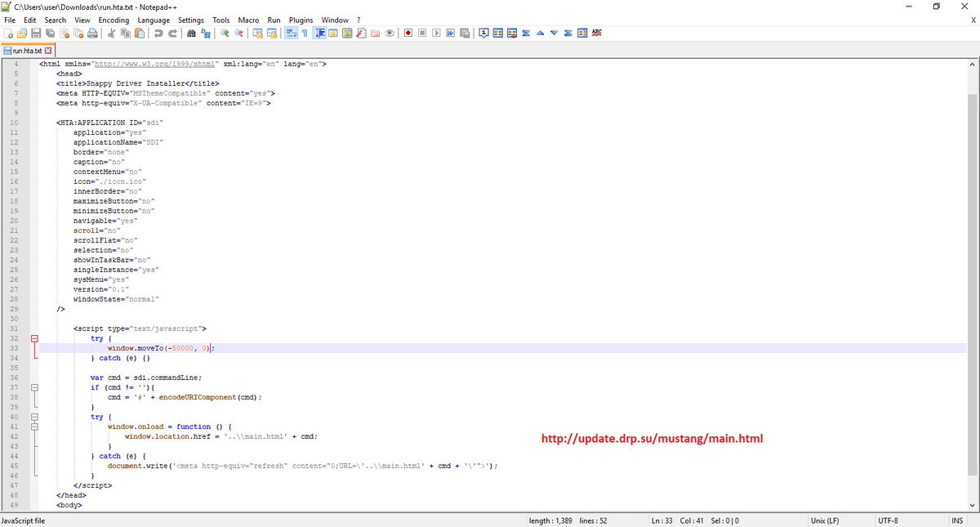Viewport: 980px width, 527px height.
Task: Toggle INS insert mode in status bar
Action: pos(956,520)
